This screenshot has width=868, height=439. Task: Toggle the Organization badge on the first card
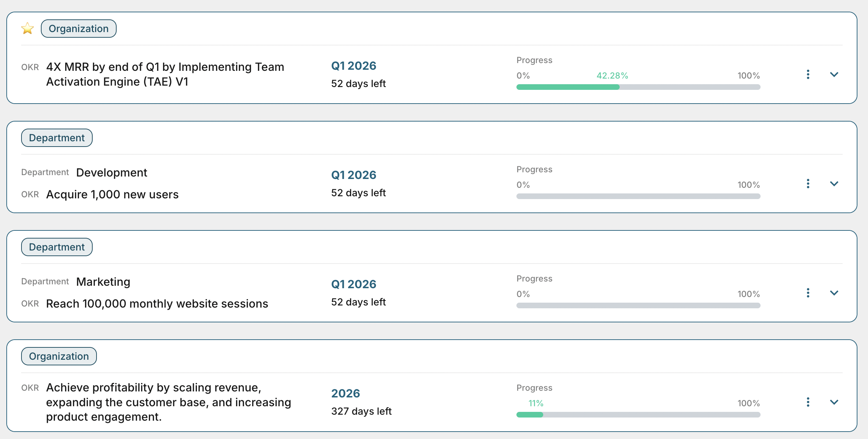78,28
